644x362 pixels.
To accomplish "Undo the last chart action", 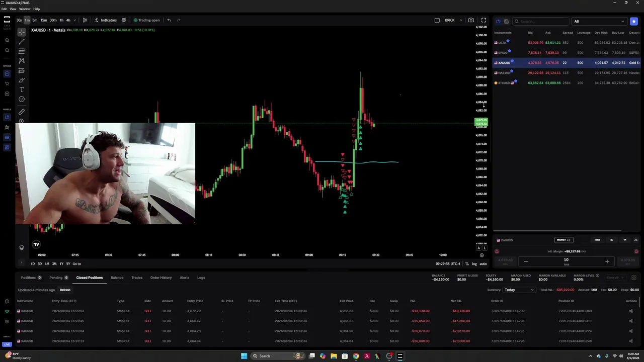I will coord(169,20).
